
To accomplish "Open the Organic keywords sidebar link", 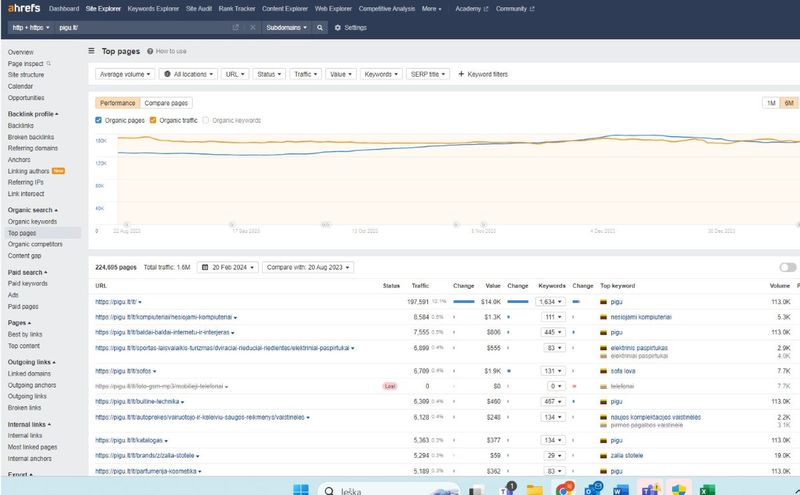I will pos(32,221).
